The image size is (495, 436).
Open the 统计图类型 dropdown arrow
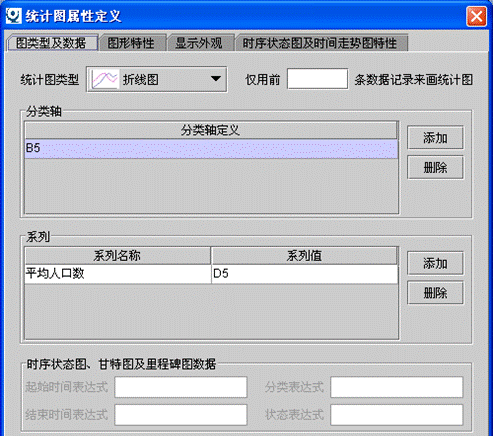pyautogui.click(x=216, y=79)
